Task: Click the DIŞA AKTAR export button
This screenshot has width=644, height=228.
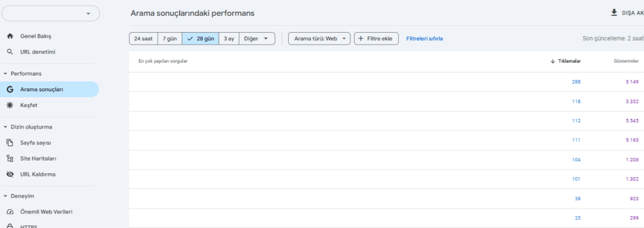Action: [x=627, y=13]
